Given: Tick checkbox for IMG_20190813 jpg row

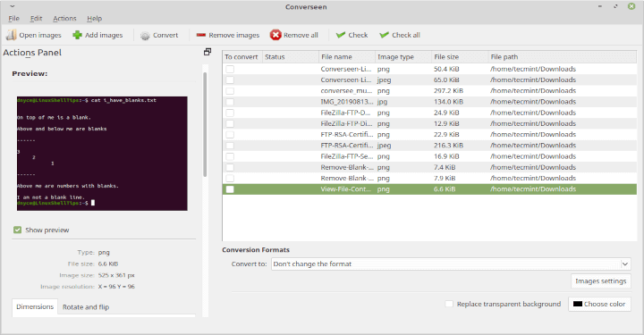Looking at the screenshot, I should coord(230,102).
